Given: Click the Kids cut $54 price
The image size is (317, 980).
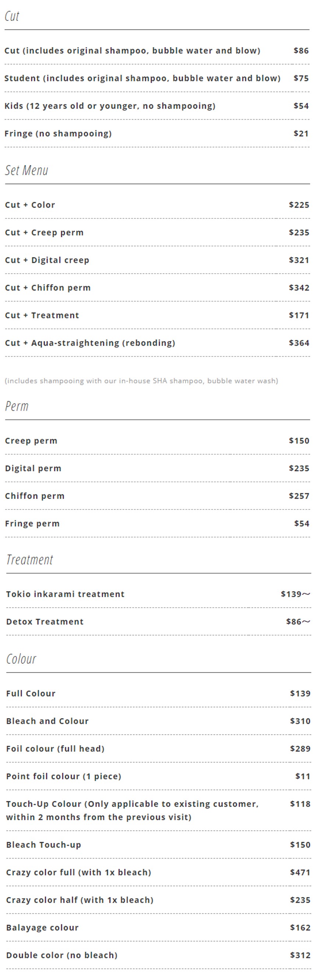Looking at the screenshot, I should (301, 106).
